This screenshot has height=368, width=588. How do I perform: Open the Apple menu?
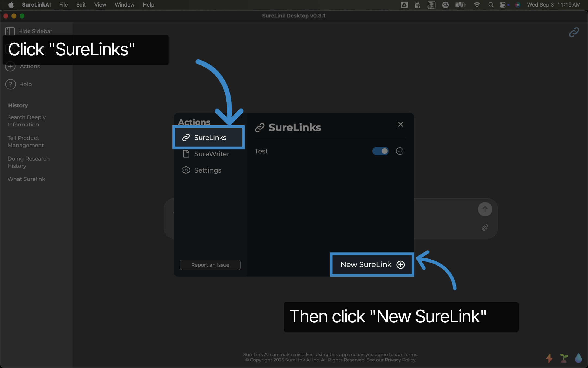[11, 5]
